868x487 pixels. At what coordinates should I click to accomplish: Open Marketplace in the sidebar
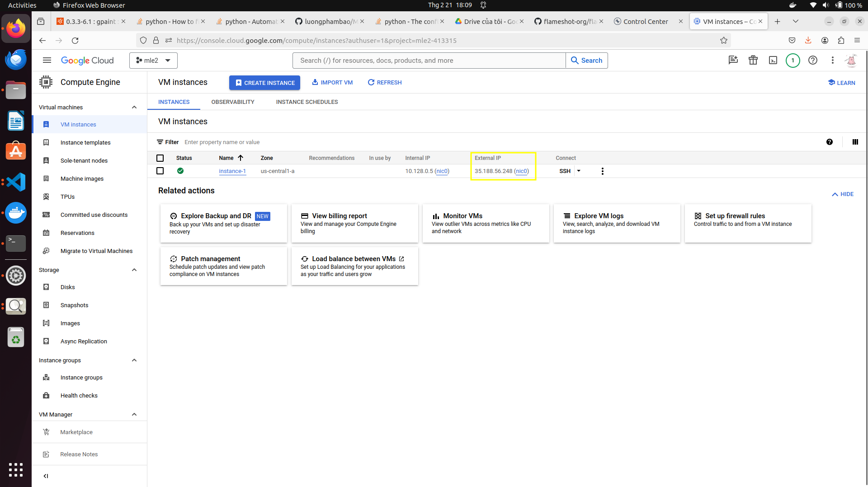[76, 432]
